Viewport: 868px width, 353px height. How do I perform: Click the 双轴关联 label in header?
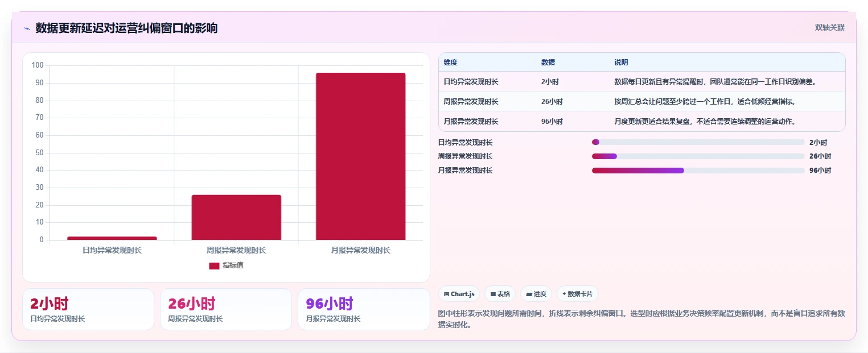click(829, 28)
